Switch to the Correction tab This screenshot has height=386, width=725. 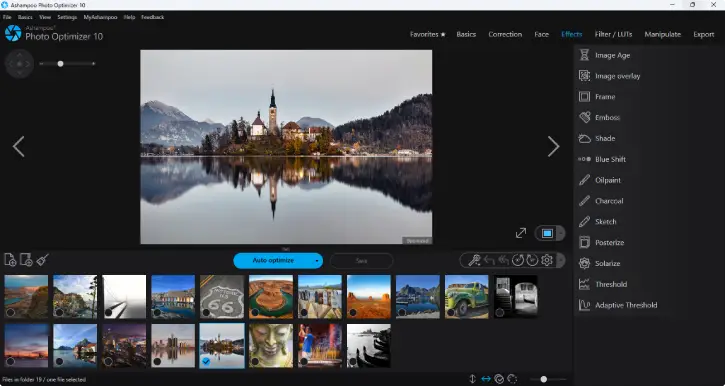[x=505, y=34]
